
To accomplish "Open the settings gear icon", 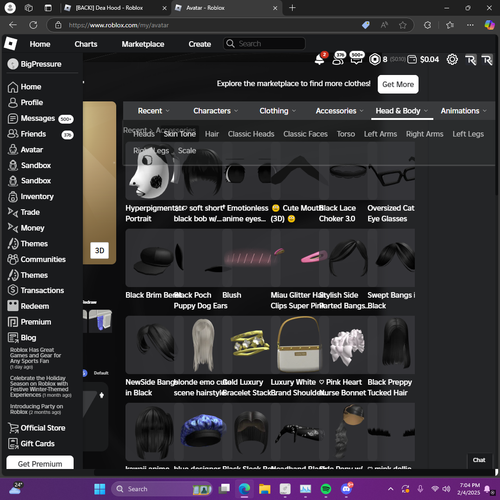I will click(x=452, y=60).
